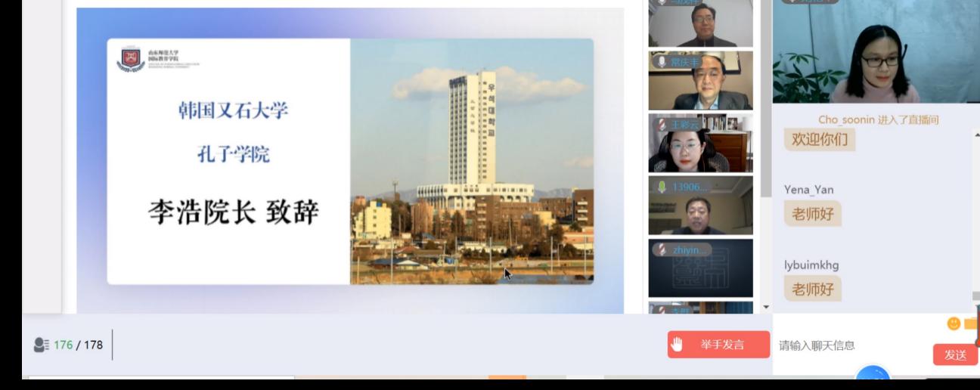Send the message with the 发送 button
The width and height of the screenshot is (980, 390).
[x=955, y=354]
